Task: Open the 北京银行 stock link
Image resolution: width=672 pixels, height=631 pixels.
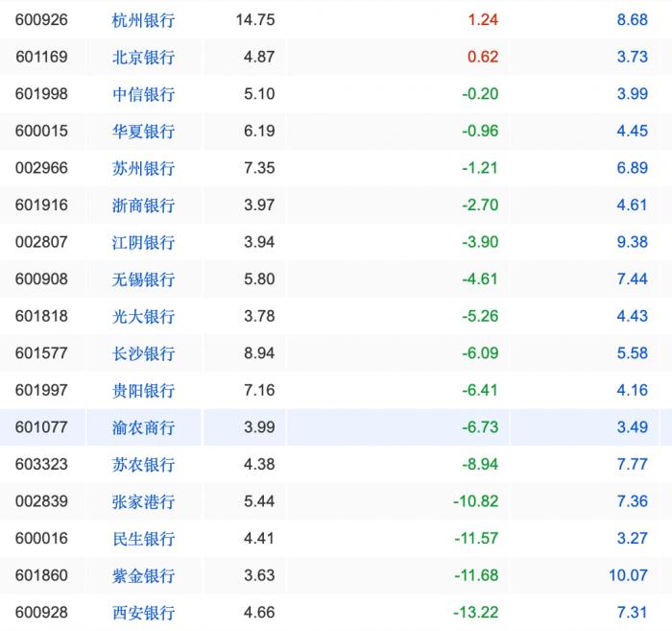Action: (x=143, y=57)
